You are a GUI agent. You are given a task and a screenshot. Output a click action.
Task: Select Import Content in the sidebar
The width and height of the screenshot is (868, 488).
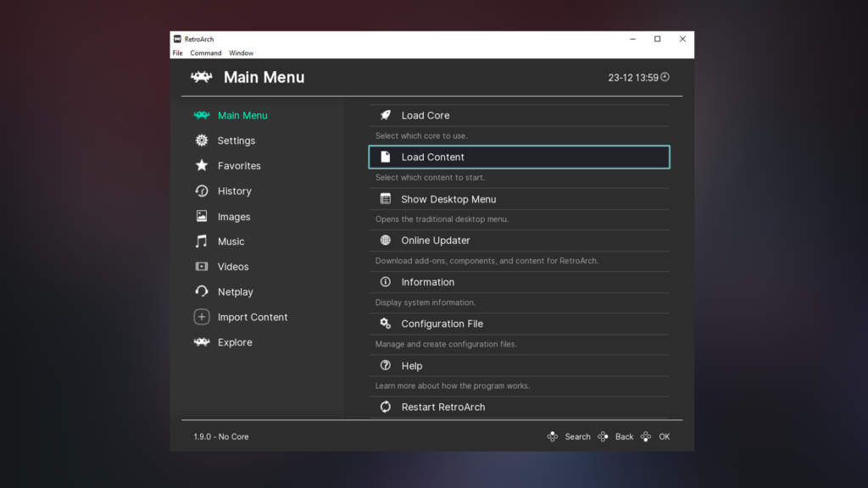[253, 317]
